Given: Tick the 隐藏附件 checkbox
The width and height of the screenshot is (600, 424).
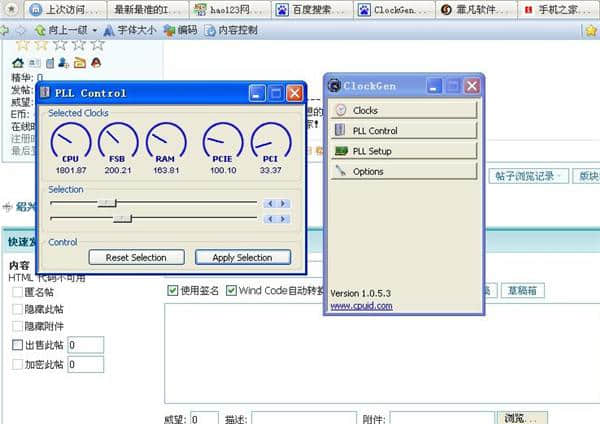Looking at the screenshot, I should (17, 325).
